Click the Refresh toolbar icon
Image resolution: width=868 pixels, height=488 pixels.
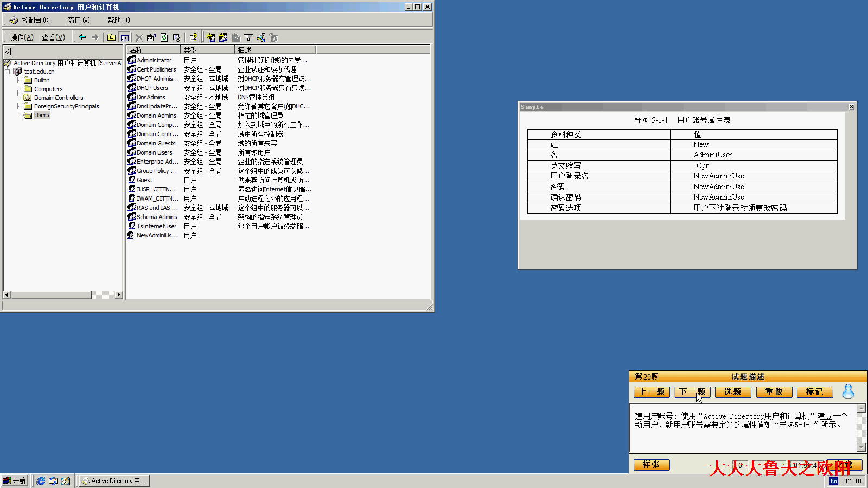coord(164,37)
